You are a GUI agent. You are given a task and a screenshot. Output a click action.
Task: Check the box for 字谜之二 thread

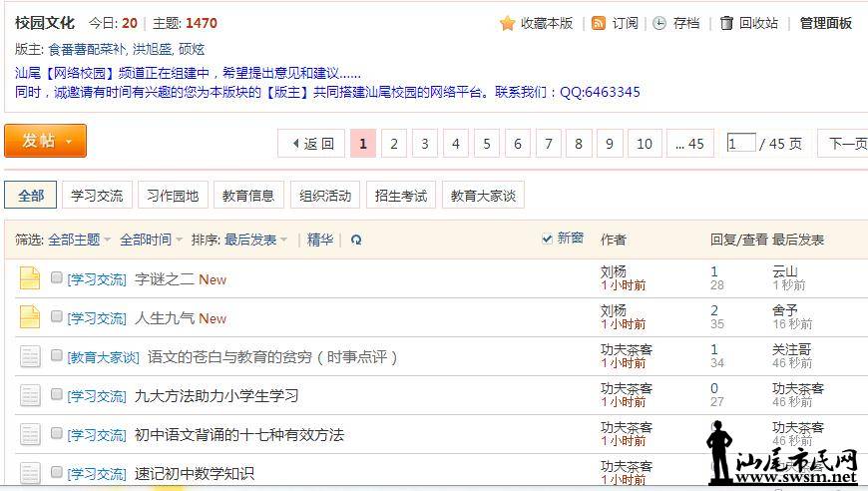57,278
